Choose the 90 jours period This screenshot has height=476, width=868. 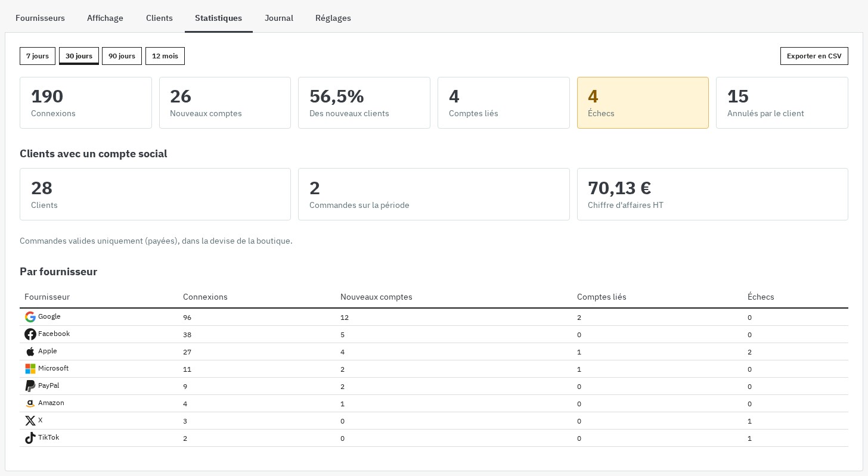point(122,56)
